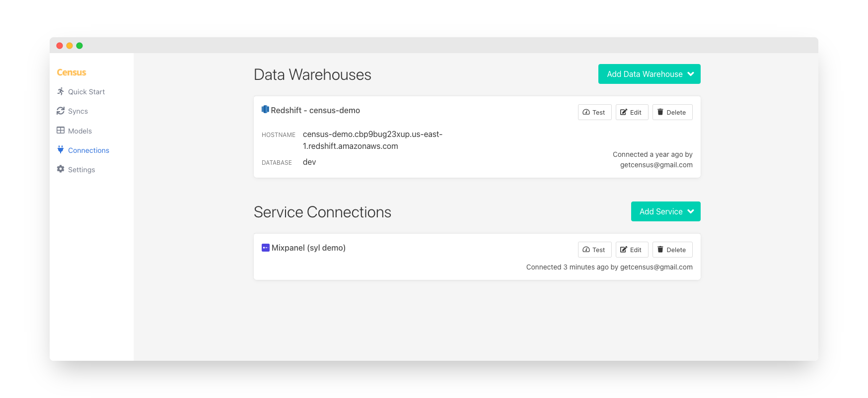Open the Add Data Warehouse dropdown
This screenshot has width=868, height=398.
pos(649,74)
